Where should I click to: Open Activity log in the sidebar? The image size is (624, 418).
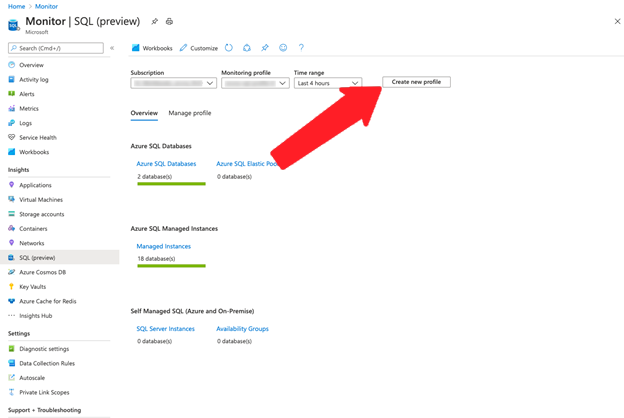(x=34, y=80)
